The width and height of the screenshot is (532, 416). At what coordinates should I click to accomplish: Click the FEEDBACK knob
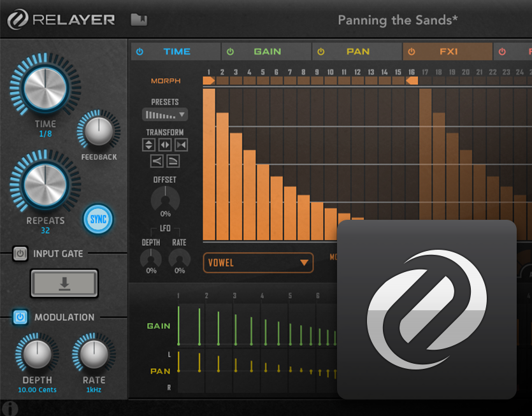[99, 131]
